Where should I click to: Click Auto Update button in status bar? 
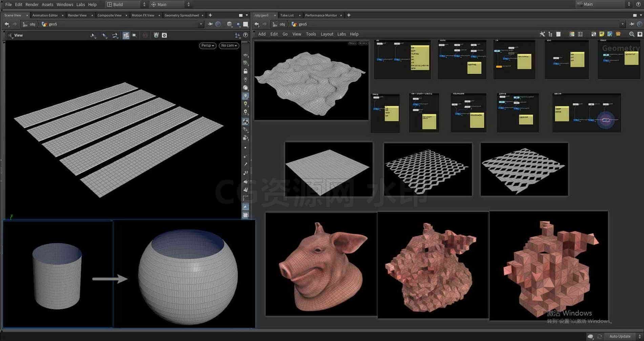click(x=620, y=336)
